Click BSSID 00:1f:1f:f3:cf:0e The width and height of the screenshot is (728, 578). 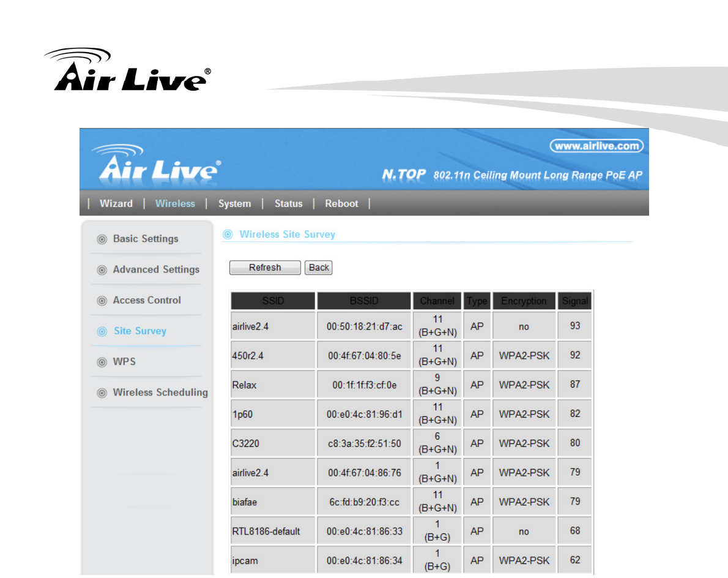pyautogui.click(x=365, y=385)
